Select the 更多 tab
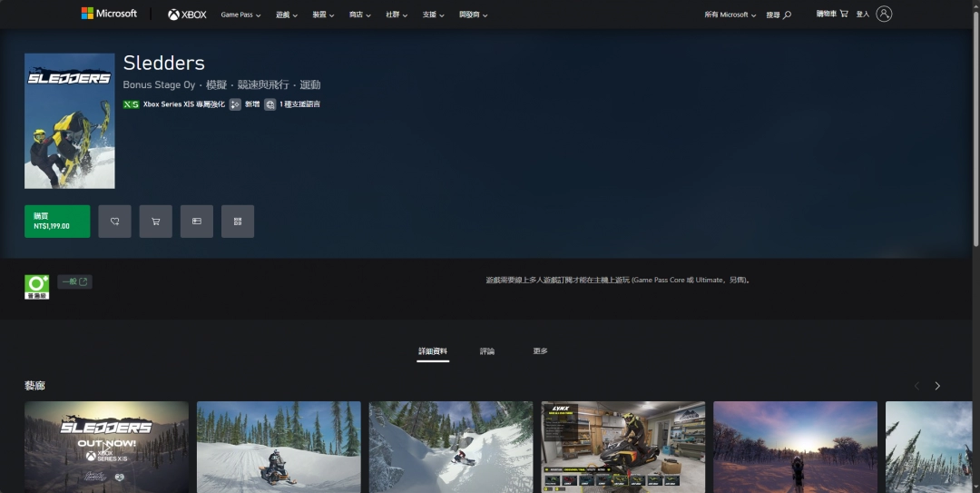980x493 pixels. point(540,351)
